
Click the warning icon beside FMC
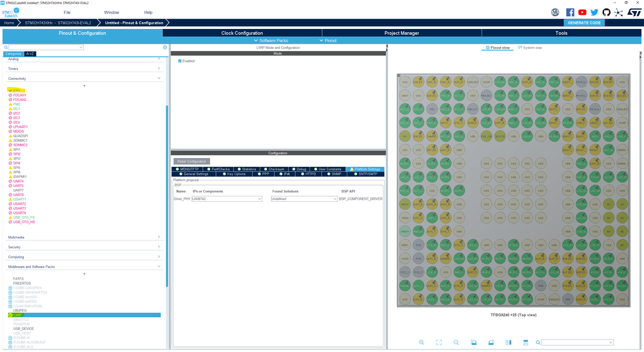[x=10, y=104]
